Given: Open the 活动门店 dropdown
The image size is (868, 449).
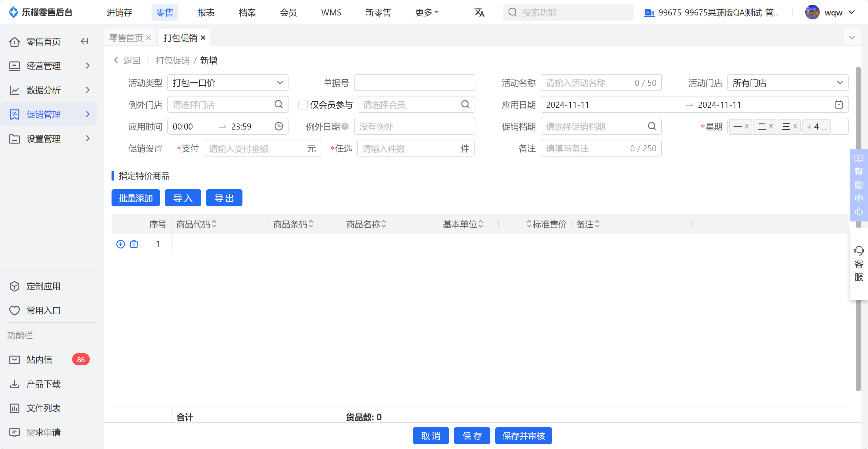Looking at the screenshot, I should (x=788, y=83).
